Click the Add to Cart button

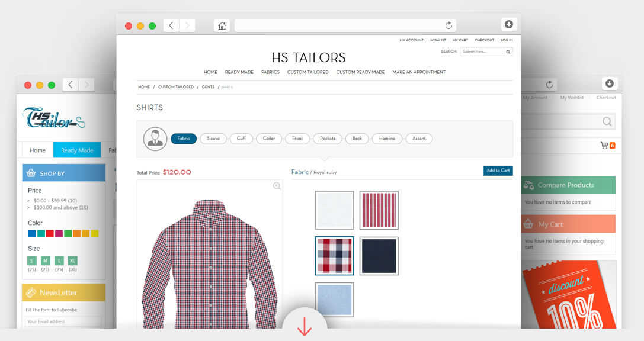tap(498, 170)
